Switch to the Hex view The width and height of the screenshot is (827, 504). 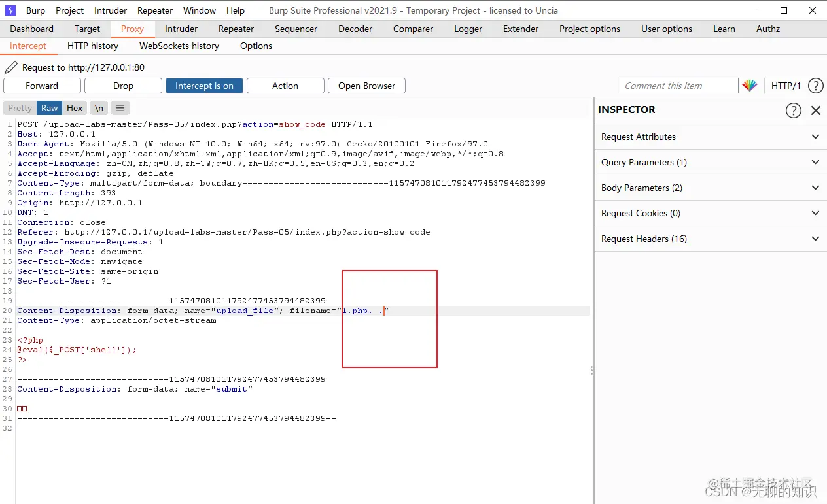75,108
